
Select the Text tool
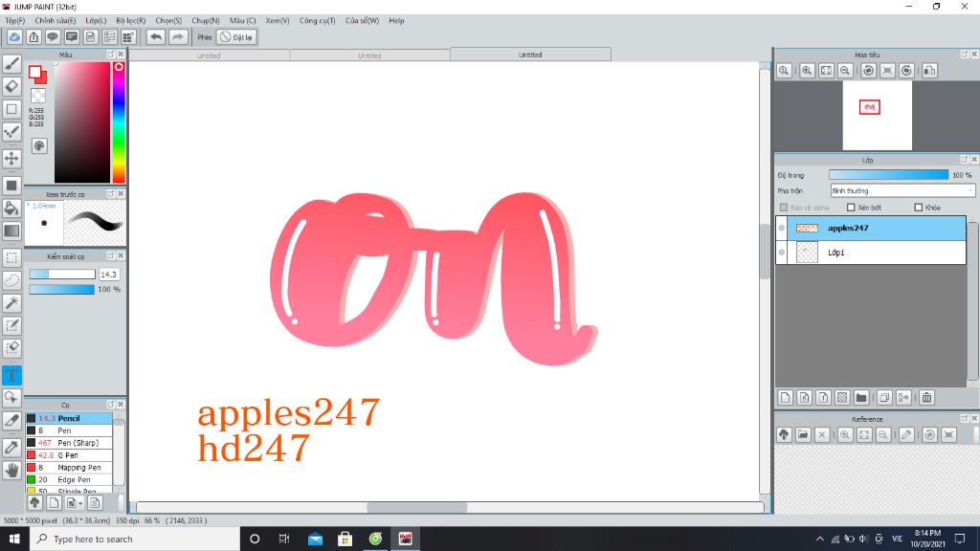11,375
